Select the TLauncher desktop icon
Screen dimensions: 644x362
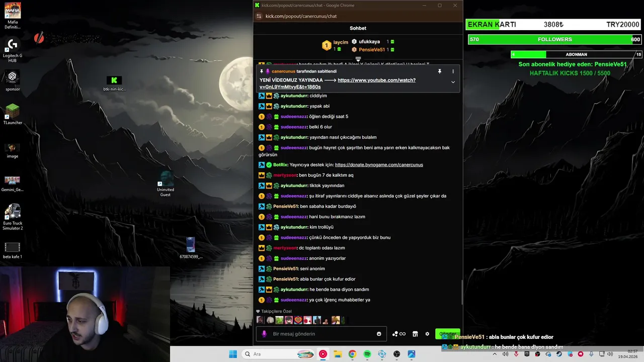click(13, 114)
